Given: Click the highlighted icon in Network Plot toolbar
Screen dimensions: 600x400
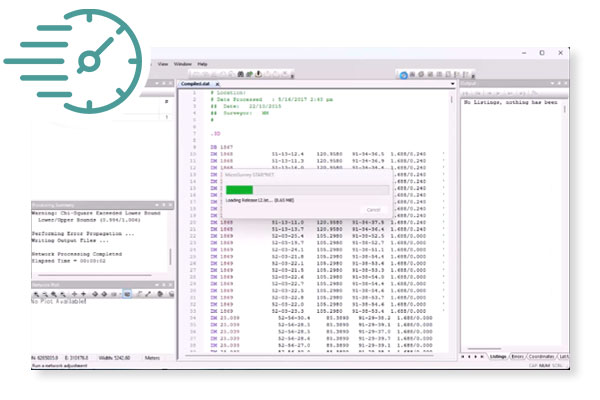Looking at the screenshot, I should 127,294.
